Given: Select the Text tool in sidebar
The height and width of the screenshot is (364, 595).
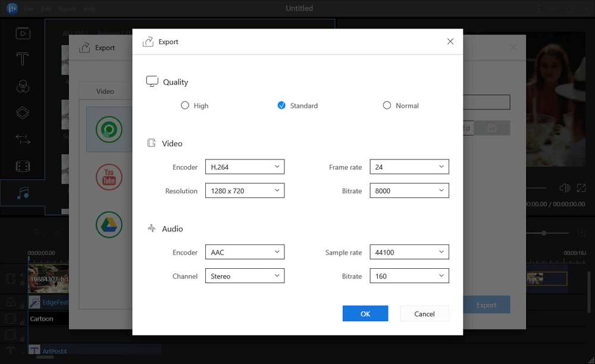Looking at the screenshot, I should (23, 59).
